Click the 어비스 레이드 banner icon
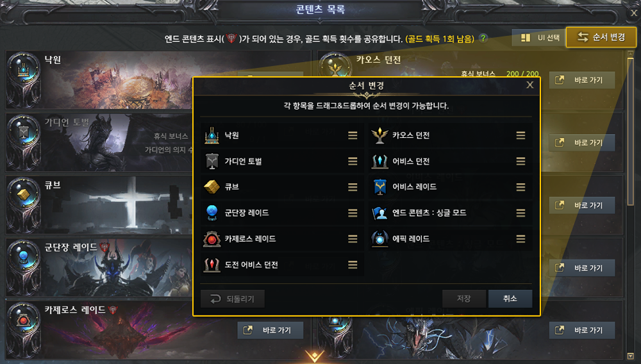 379,186
